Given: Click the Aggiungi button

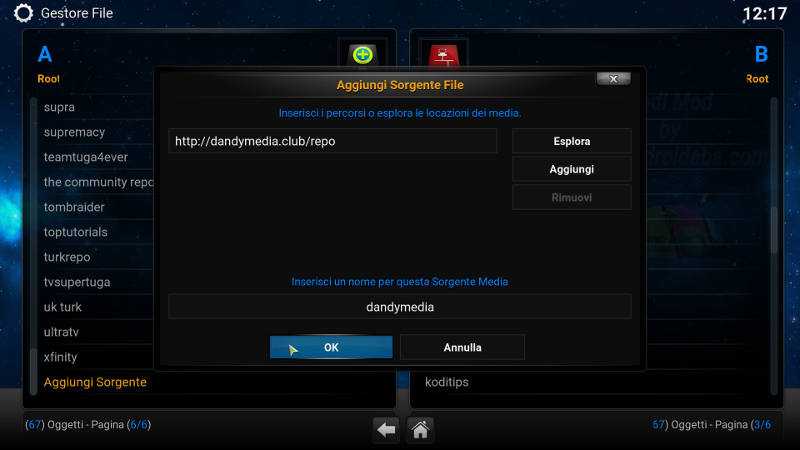Looking at the screenshot, I should 571,169.
